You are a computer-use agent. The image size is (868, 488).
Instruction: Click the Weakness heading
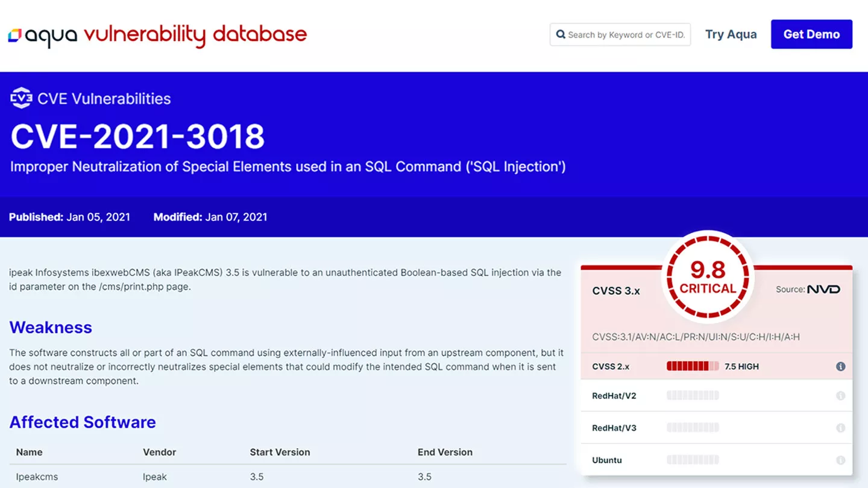coord(51,327)
